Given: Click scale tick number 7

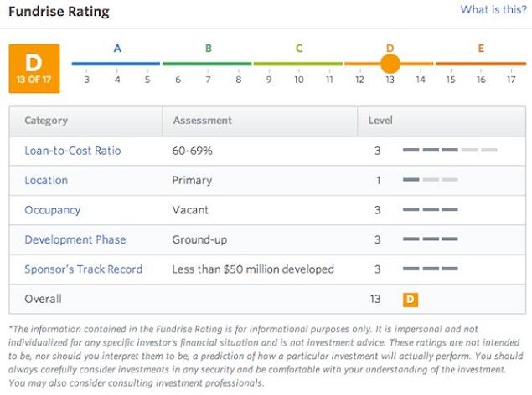Looking at the screenshot, I should click(208, 80).
